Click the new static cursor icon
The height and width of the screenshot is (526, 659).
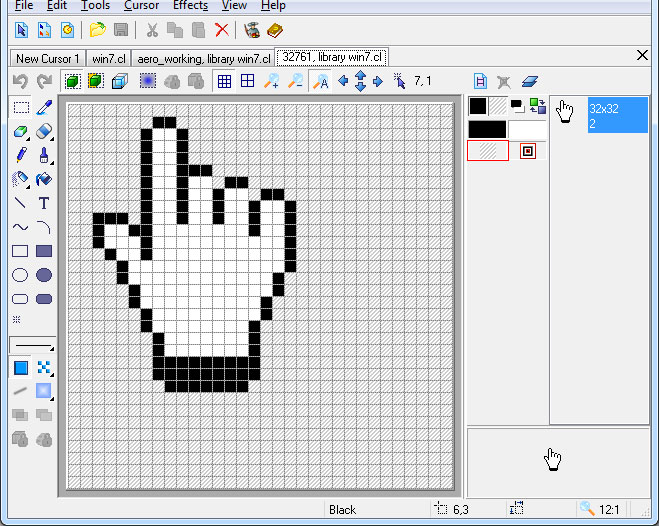pyautogui.click(x=21, y=30)
